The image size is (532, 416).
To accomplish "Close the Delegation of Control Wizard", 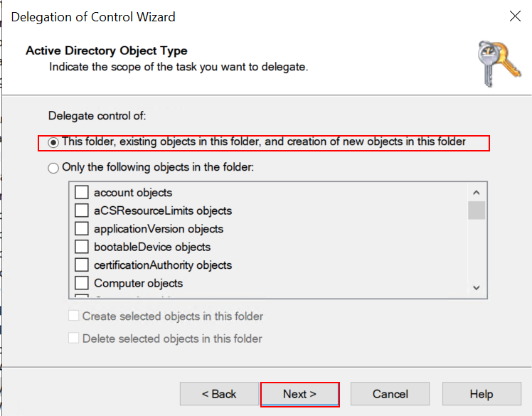I will [514, 16].
